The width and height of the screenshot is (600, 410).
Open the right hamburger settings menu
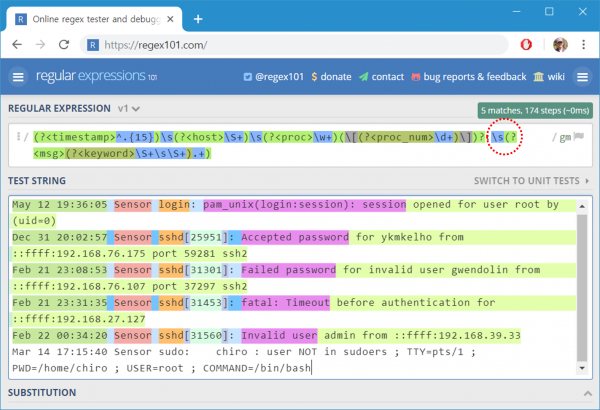point(582,77)
